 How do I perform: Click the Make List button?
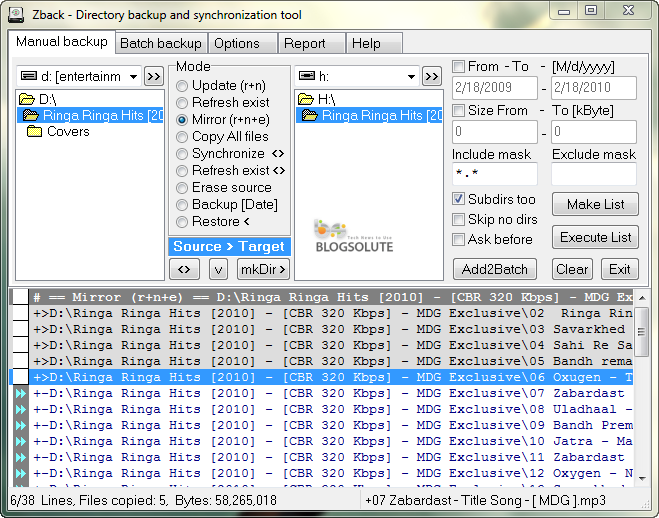(596, 205)
